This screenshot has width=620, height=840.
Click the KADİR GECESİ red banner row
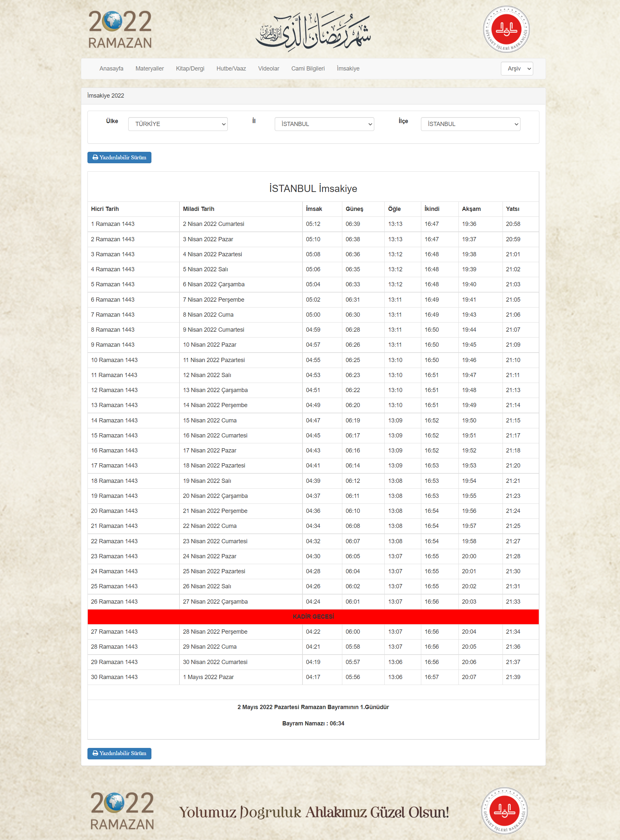click(x=313, y=617)
